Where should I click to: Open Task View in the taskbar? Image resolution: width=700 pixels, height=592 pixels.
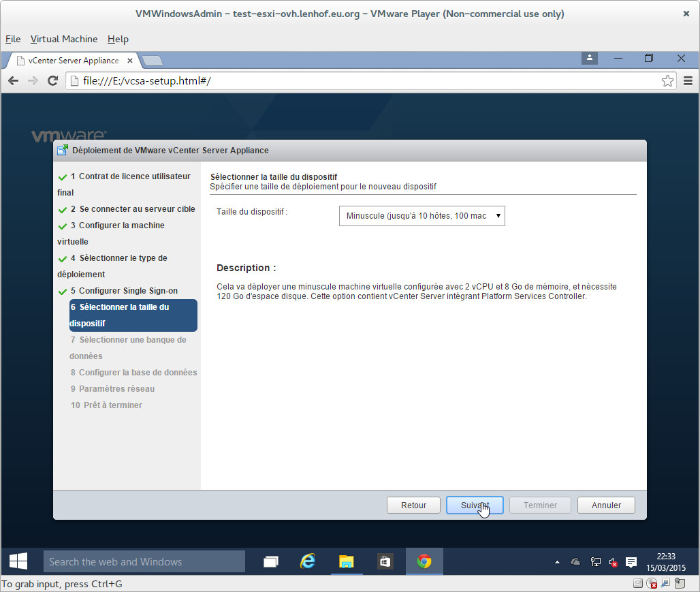tap(270, 561)
